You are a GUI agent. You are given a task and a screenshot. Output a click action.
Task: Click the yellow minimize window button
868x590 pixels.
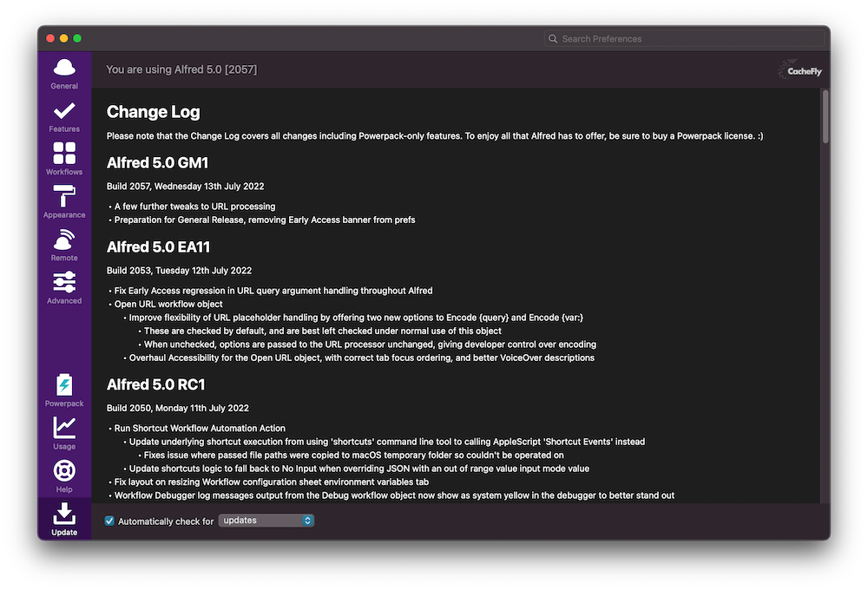(x=63, y=38)
